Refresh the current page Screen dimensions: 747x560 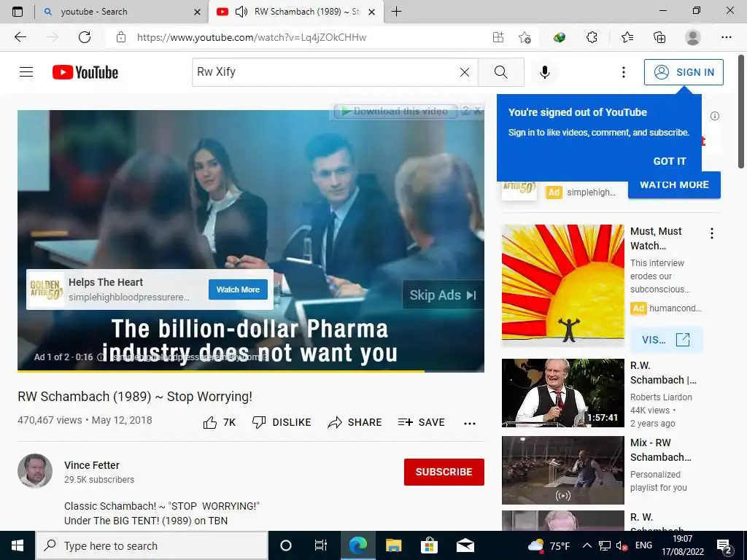85,37
